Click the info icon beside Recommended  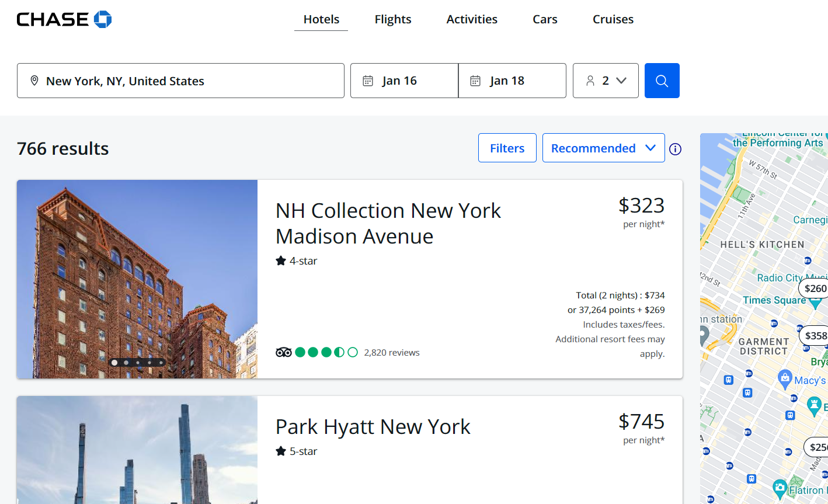(x=675, y=149)
